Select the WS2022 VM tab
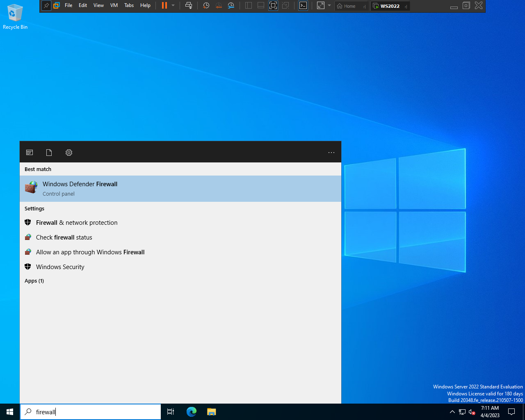This screenshot has height=420, width=525. click(x=390, y=6)
